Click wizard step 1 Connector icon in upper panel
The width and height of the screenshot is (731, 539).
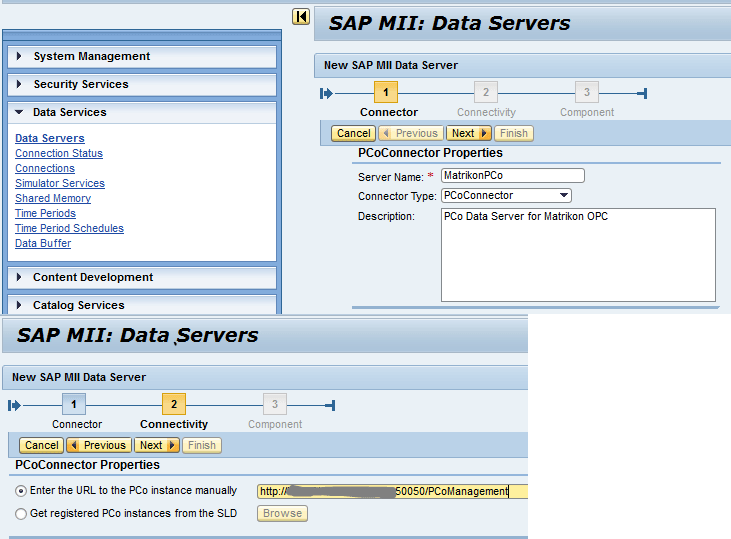(385, 93)
